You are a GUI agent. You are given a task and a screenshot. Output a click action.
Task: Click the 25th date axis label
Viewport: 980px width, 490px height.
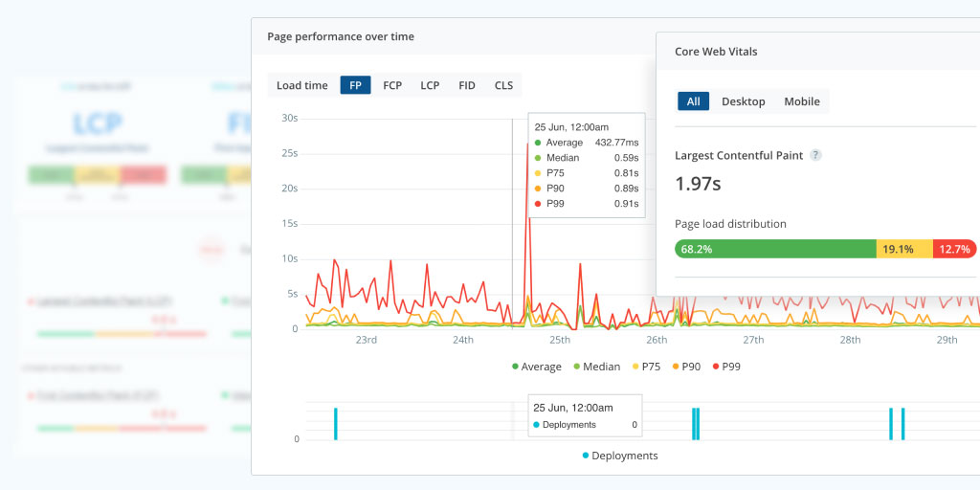click(x=559, y=340)
